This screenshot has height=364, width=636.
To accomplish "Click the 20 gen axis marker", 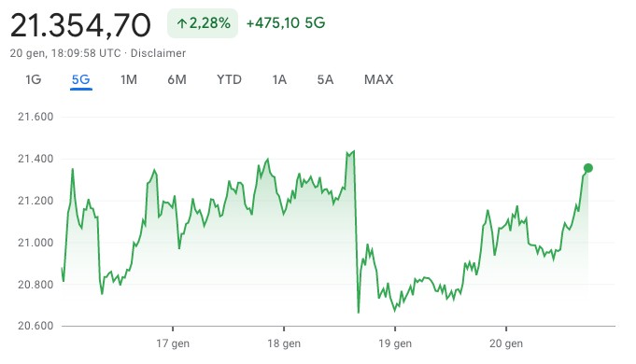I will [x=506, y=343].
